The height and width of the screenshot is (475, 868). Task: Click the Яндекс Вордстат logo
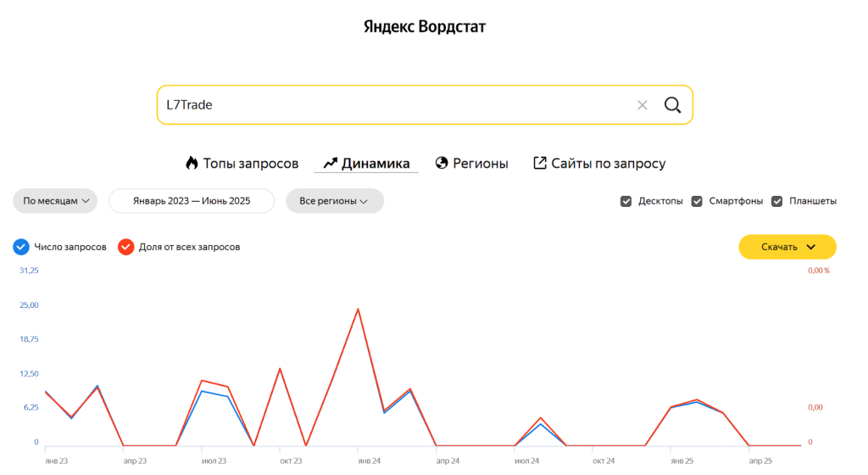point(424,26)
